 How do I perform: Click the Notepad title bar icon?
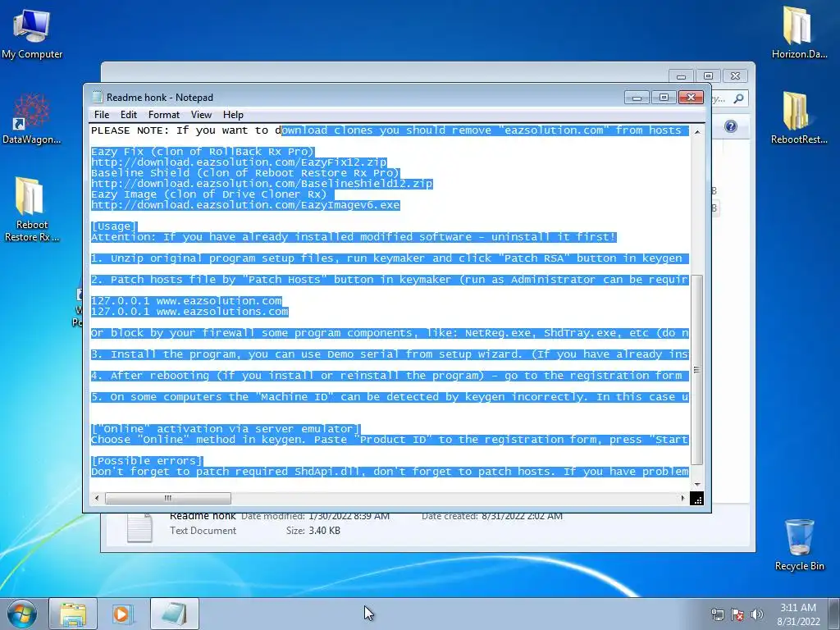tap(97, 97)
